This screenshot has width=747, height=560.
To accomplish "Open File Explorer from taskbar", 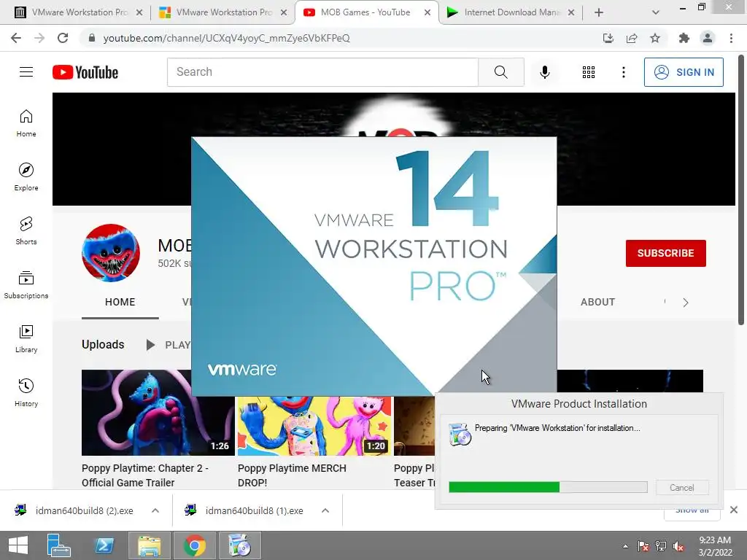I will 149,545.
